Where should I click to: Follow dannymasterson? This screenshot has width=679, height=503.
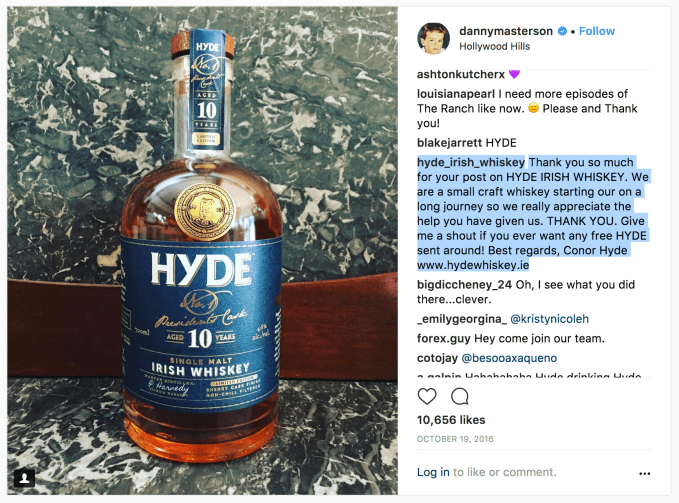tap(597, 31)
